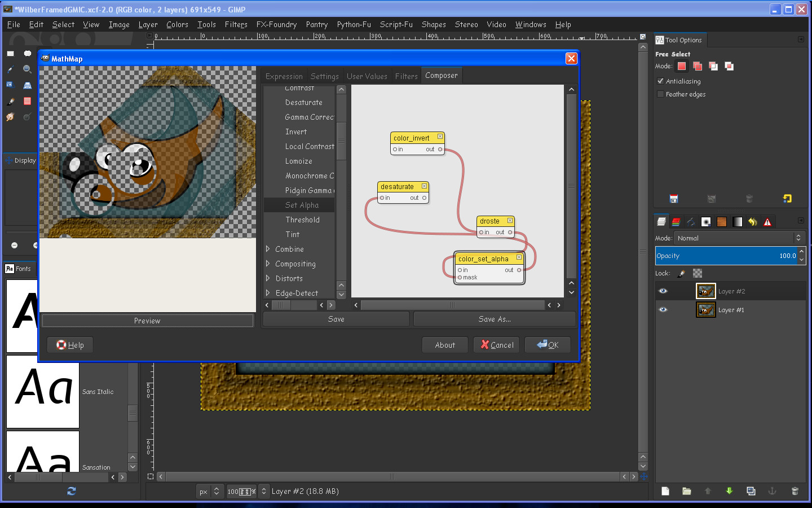The width and height of the screenshot is (812, 508).
Task: Expand the Edge-Detect filter category
Action: (x=268, y=293)
